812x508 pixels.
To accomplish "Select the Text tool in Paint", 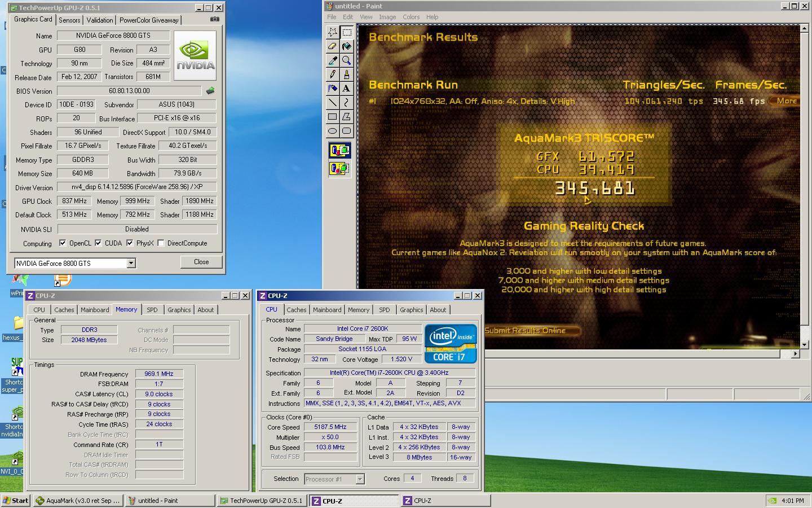I will [346, 89].
